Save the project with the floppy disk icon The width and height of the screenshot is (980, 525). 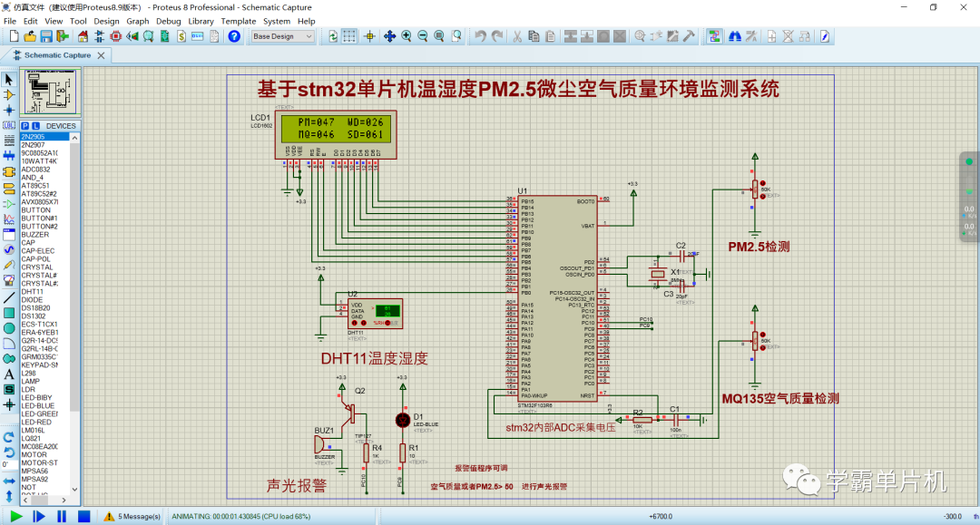pos(46,37)
